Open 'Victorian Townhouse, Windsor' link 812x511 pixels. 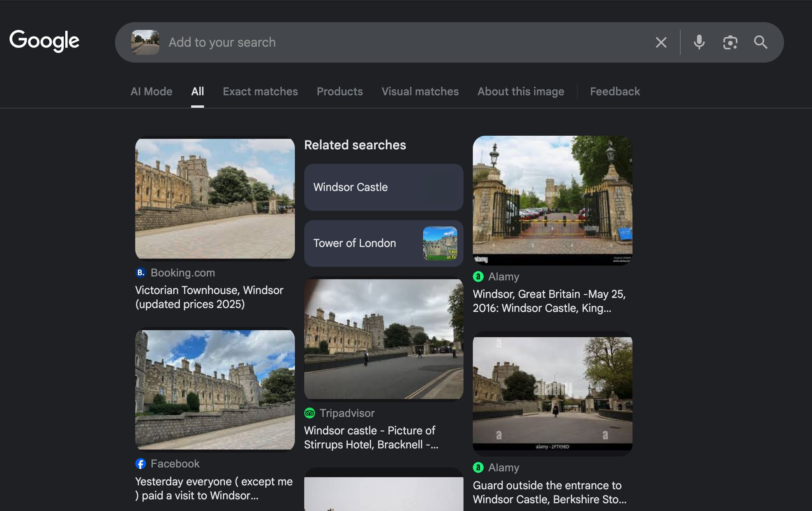coord(209,297)
